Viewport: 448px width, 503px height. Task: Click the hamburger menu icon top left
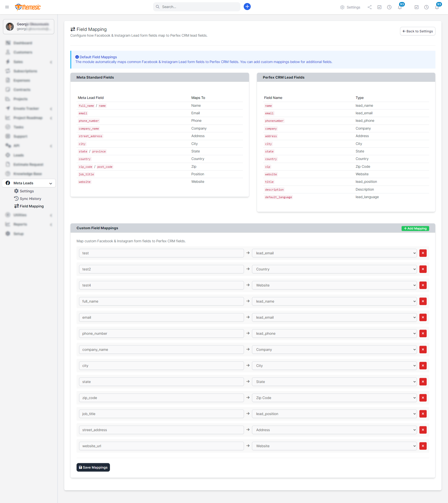(7, 7)
